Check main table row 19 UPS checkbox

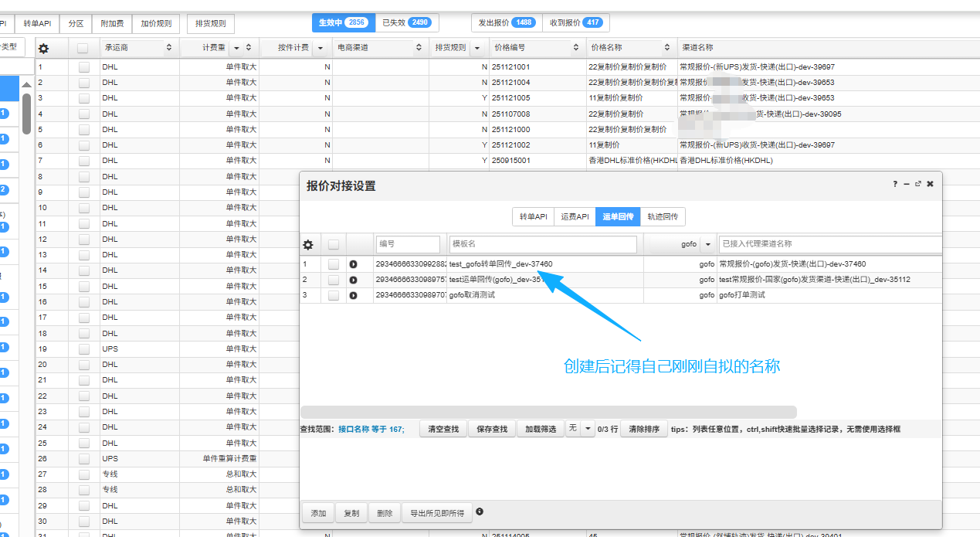tap(83, 348)
